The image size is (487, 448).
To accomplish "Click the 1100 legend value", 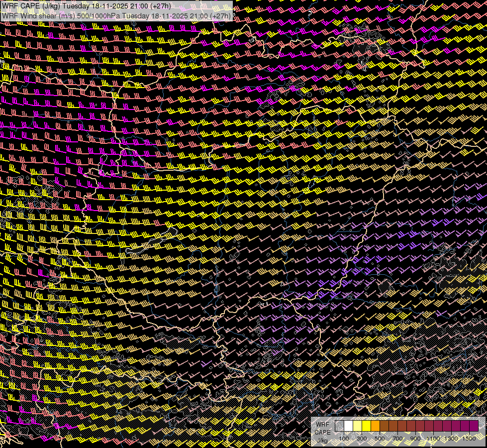I will [x=433, y=439].
